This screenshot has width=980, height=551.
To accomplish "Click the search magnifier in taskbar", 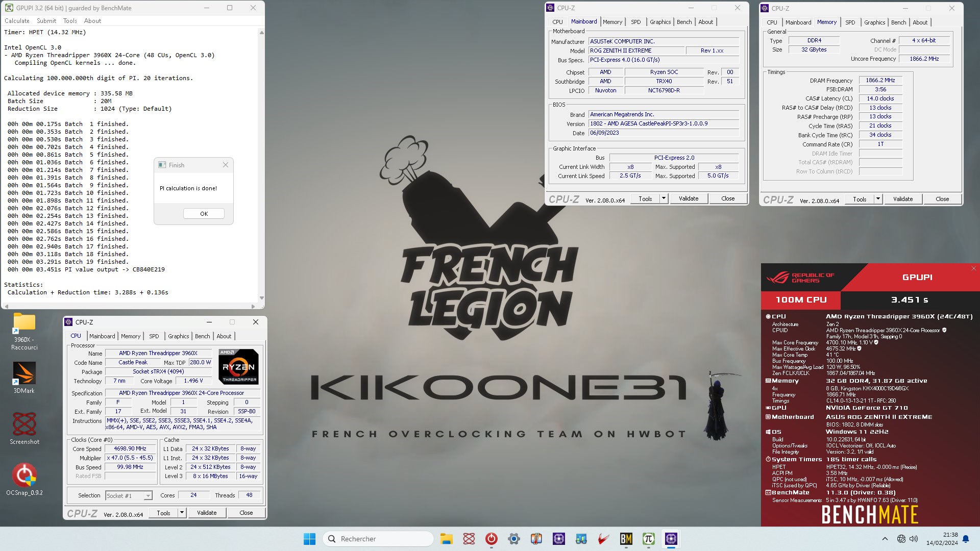I will pyautogui.click(x=332, y=539).
